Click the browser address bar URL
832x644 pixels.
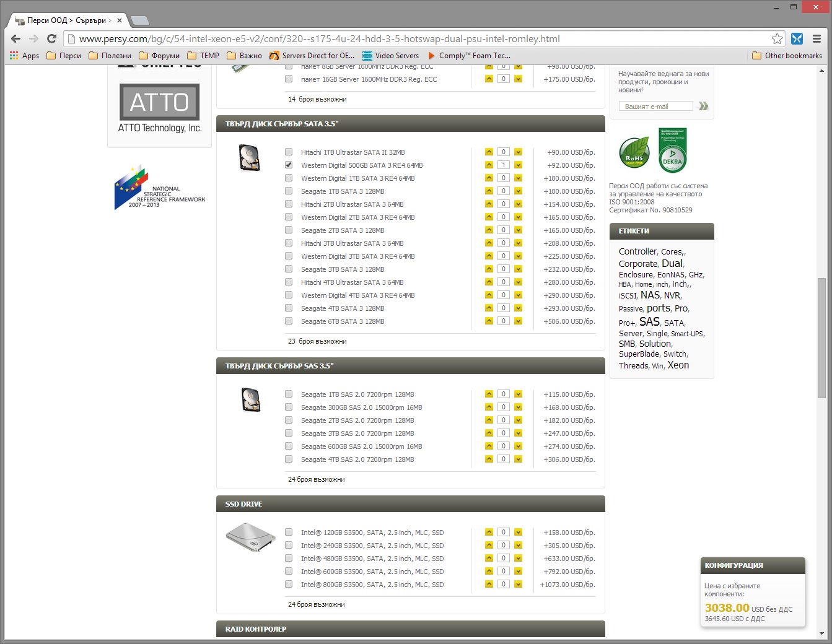[x=320, y=38]
